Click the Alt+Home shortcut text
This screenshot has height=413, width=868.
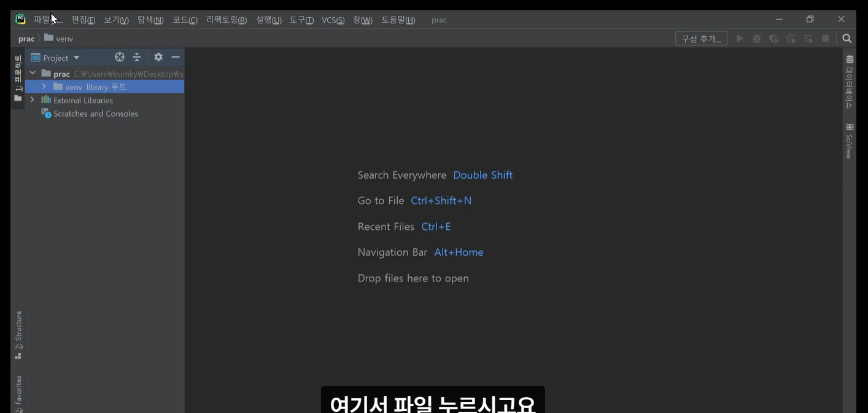point(459,253)
